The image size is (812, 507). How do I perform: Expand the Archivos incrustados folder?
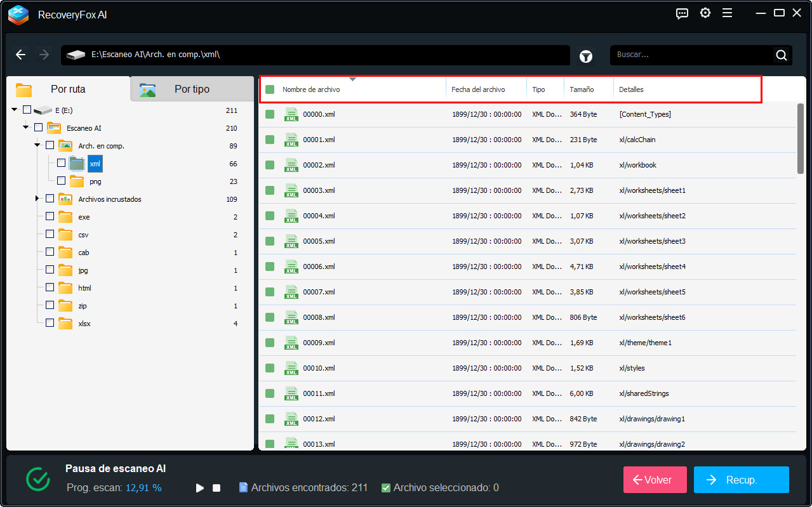pos(37,199)
